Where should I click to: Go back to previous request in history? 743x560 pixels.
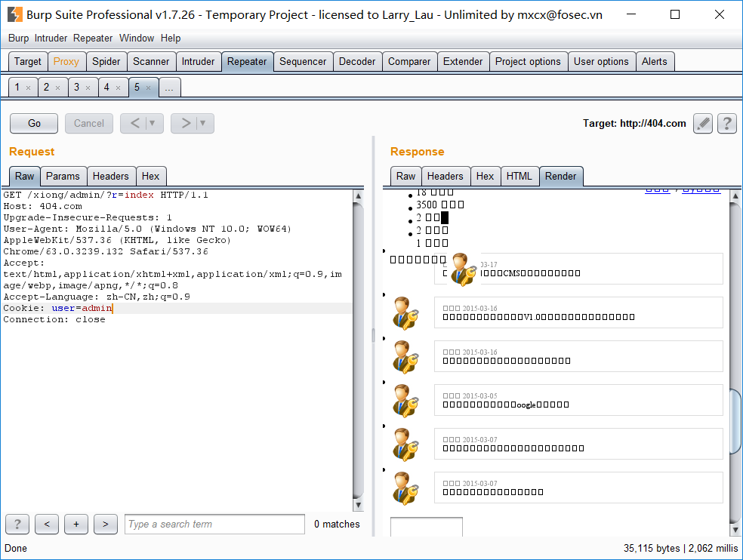tap(134, 123)
